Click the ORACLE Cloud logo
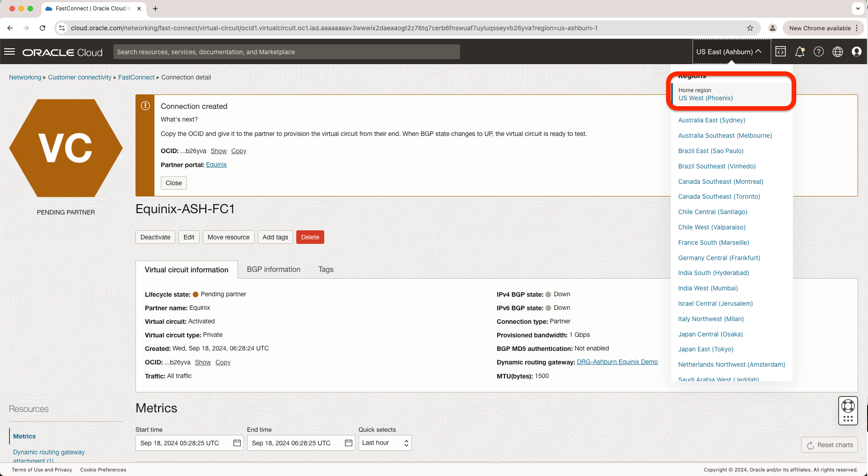Screen dimensions: 868x476 click(x=63, y=52)
